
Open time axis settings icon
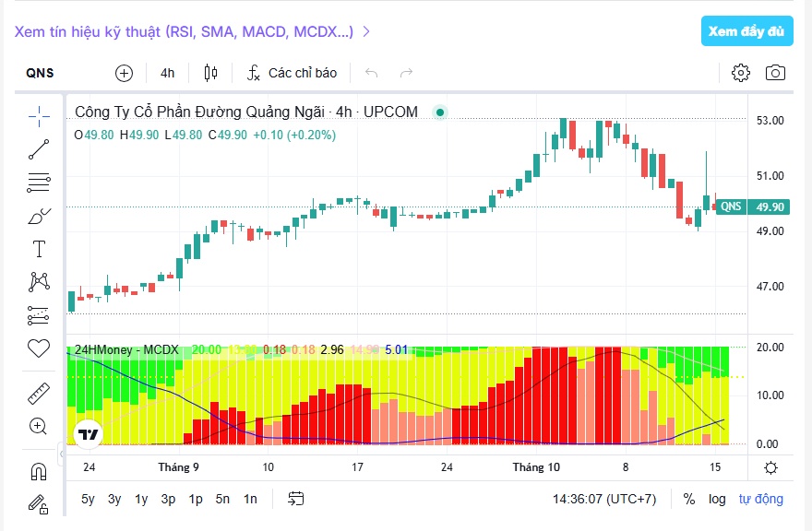pyautogui.click(x=770, y=468)
